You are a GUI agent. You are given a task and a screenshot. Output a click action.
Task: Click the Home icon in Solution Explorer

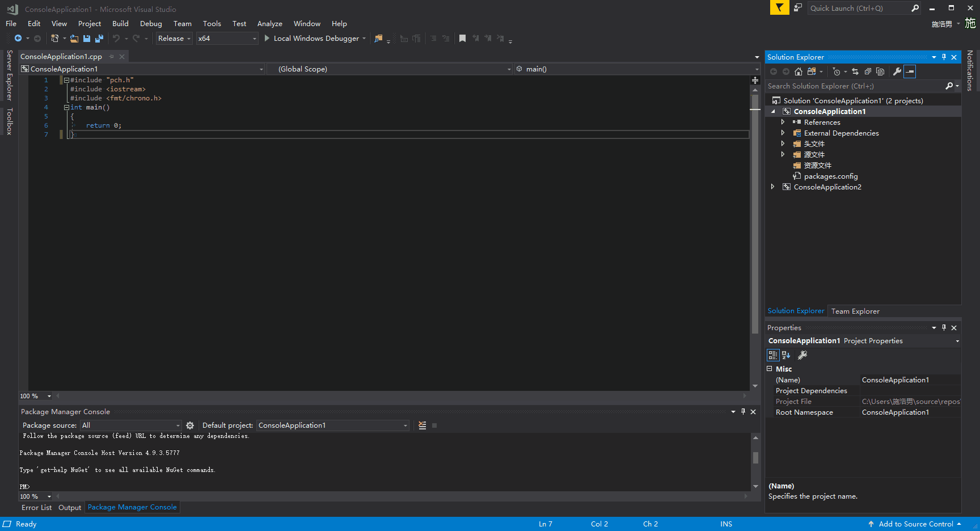[799, 71]
